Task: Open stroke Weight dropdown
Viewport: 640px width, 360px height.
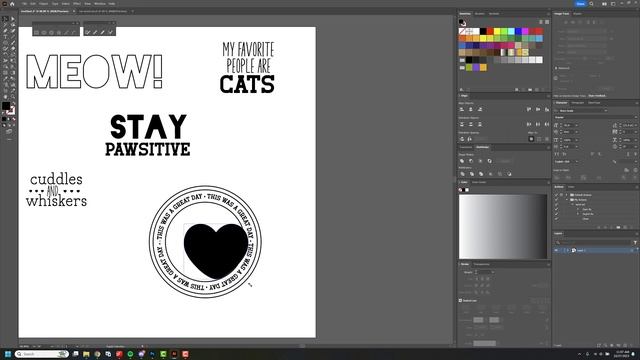Action: point(493,272)
